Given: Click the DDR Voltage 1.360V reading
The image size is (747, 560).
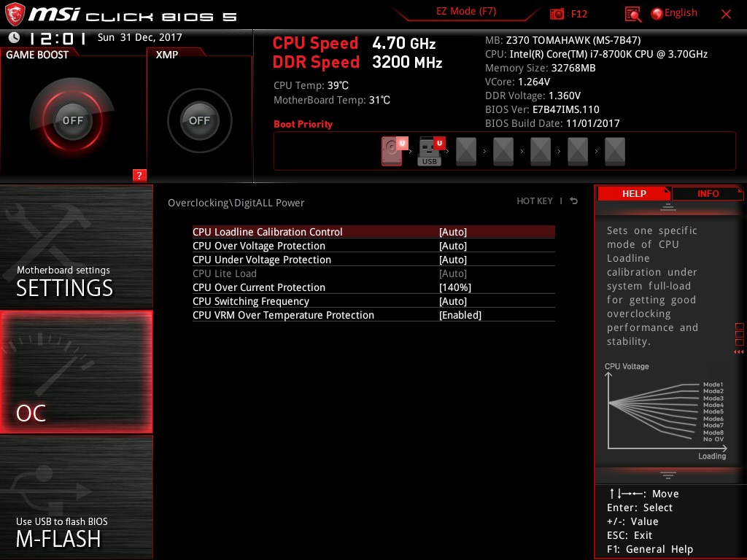Looking at the screenshot, I should [533, 96].
